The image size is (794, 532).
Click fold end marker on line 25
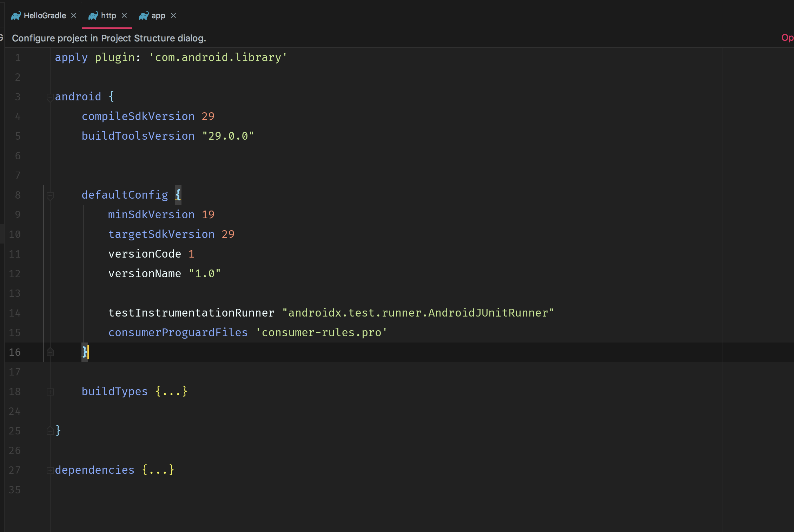click(50, 431)
